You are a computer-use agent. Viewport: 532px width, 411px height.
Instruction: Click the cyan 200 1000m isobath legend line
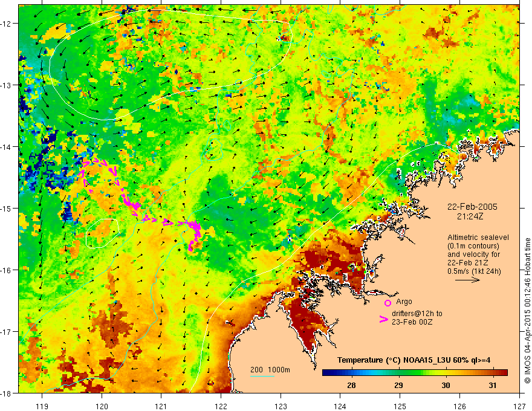click(x=262, y=376)
